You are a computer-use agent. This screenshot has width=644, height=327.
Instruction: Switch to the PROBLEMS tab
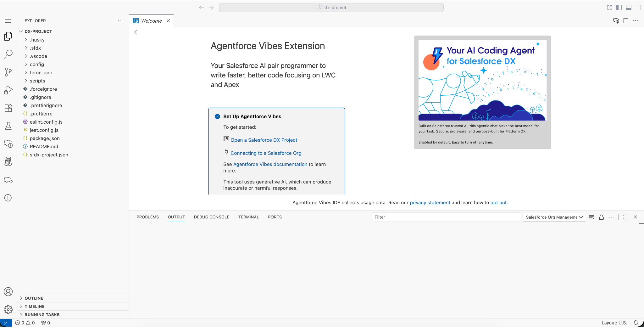tap(147, 217)
